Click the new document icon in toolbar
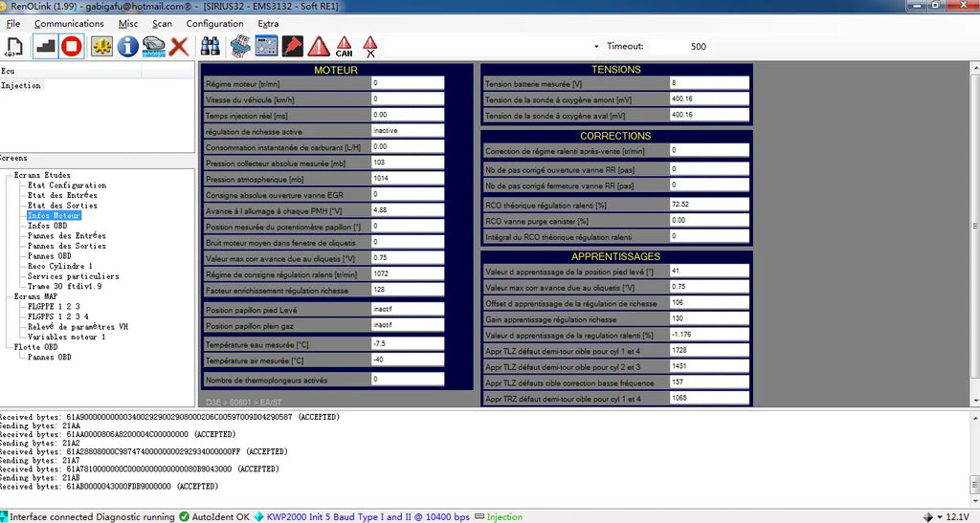Image resolution: width=980 pixels, height=523 pixels. click(x=13, y=46)
